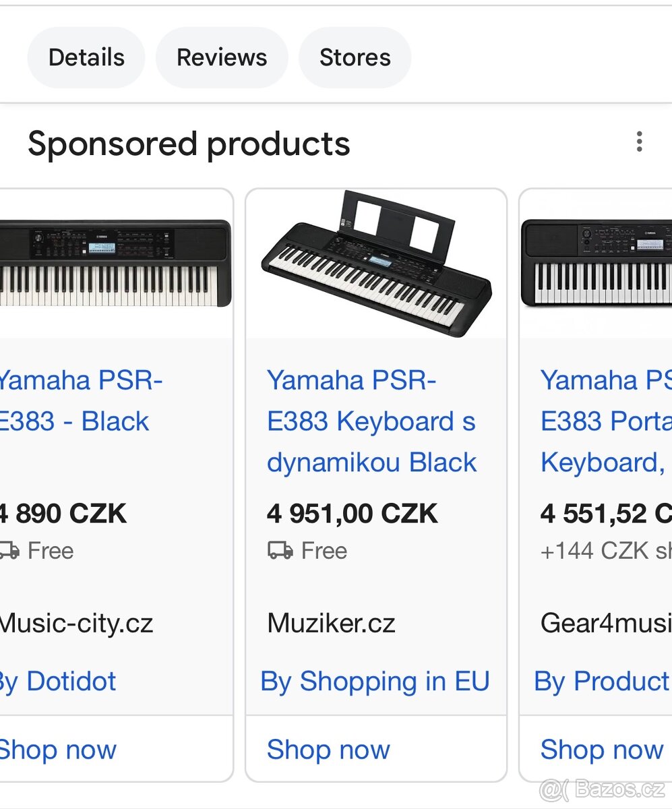
Task: Click the By Dotidot attribution link
Action: [x=57, y=681]
